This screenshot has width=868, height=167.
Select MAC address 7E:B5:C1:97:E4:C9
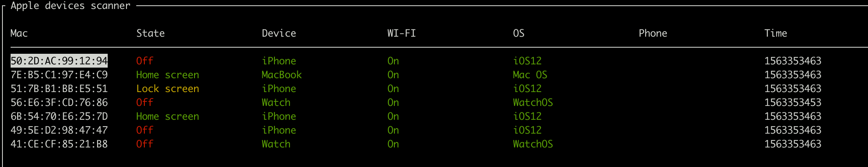[x=59, y=75]
